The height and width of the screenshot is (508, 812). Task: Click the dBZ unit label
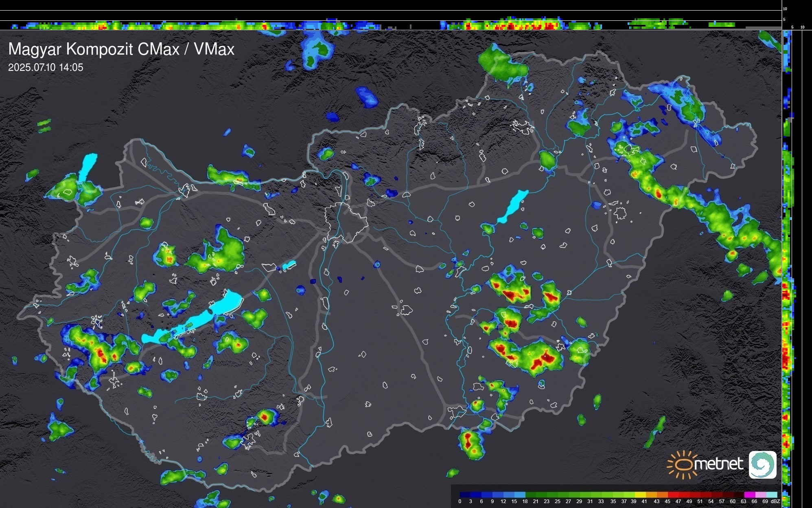coord(775,501)
